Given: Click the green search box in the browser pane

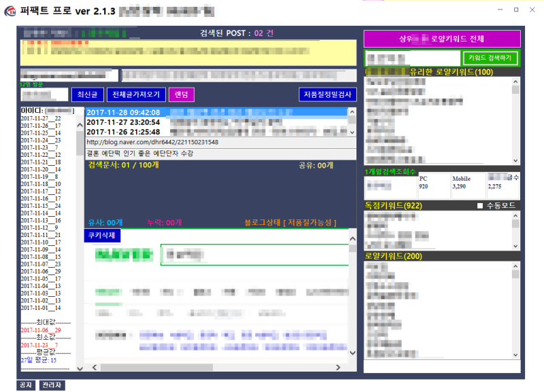Looking at the screenshot, I should 254,255.
